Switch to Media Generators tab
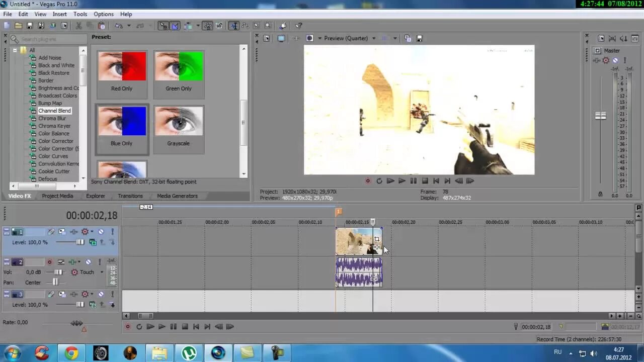This screenshot has height=362, width=644. [x=177, y=196]
